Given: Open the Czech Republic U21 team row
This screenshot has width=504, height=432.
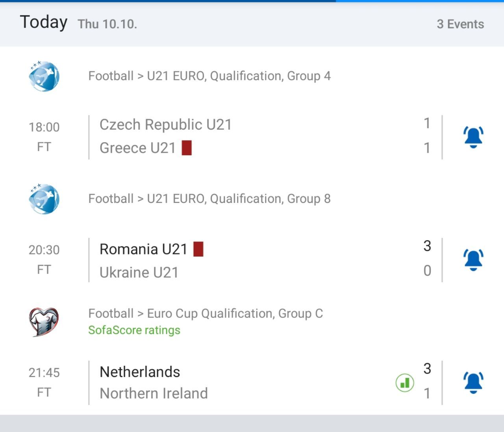Looking at the screenshot, I should pyautogui.click(x=166, y=125).
